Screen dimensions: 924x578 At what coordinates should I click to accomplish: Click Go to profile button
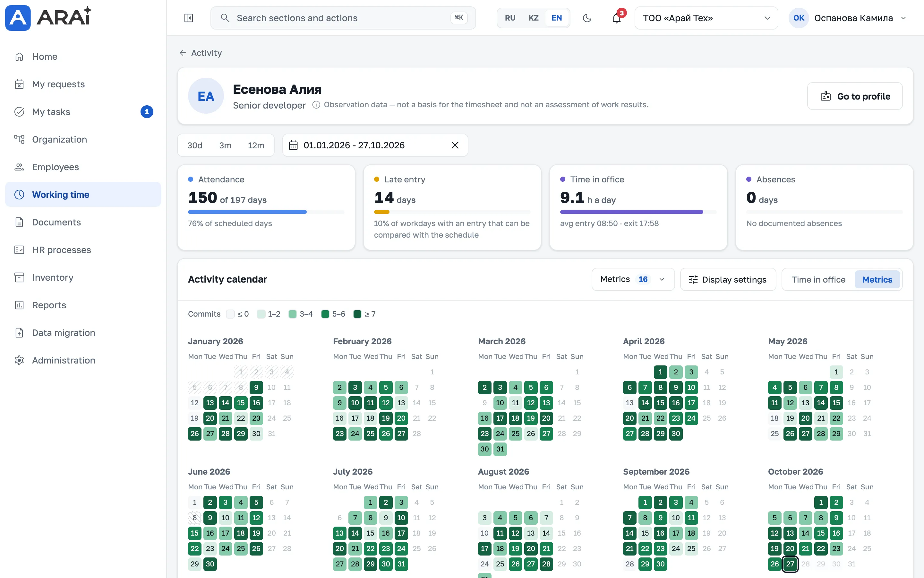[x=855, y=96]
